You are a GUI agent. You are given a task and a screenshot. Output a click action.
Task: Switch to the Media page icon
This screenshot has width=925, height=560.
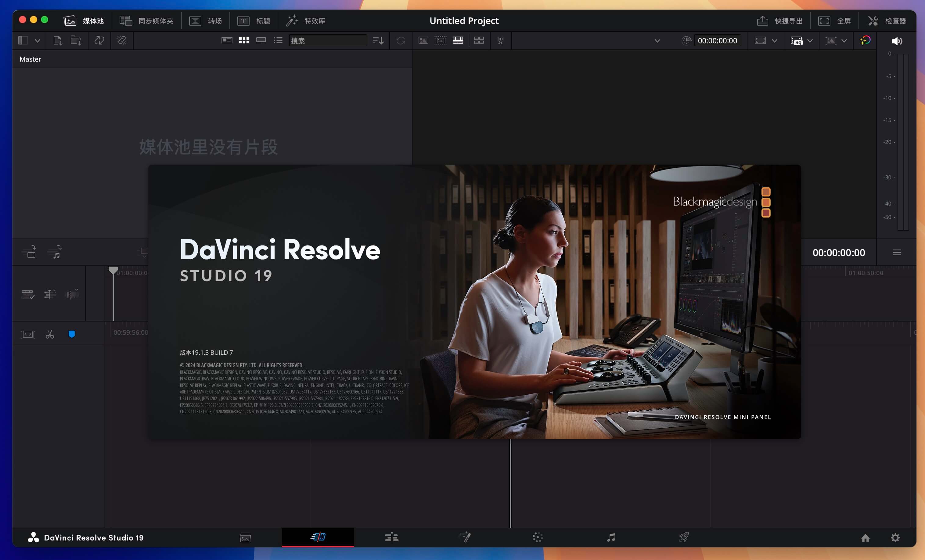(245, 537)
